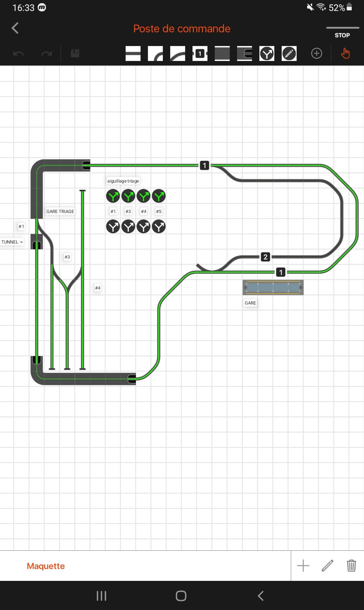Viewport: 364px width, 610px height.
Task: Delete with the trash can icon
Action: [351, 566]
